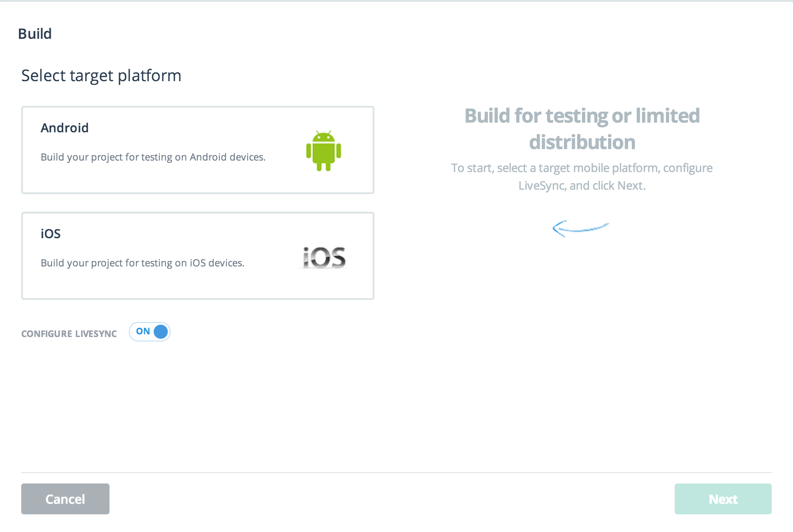Toggle the Configure LiveSync switch

150,332
